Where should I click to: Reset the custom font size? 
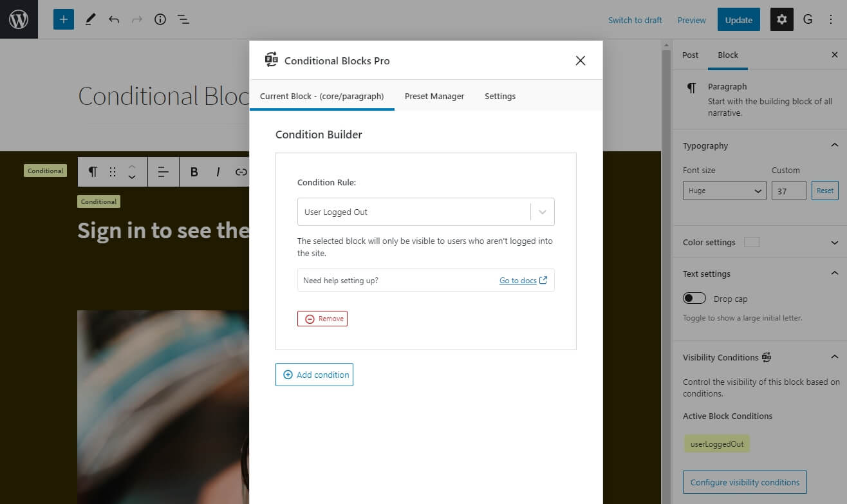(x=825, y=191)
